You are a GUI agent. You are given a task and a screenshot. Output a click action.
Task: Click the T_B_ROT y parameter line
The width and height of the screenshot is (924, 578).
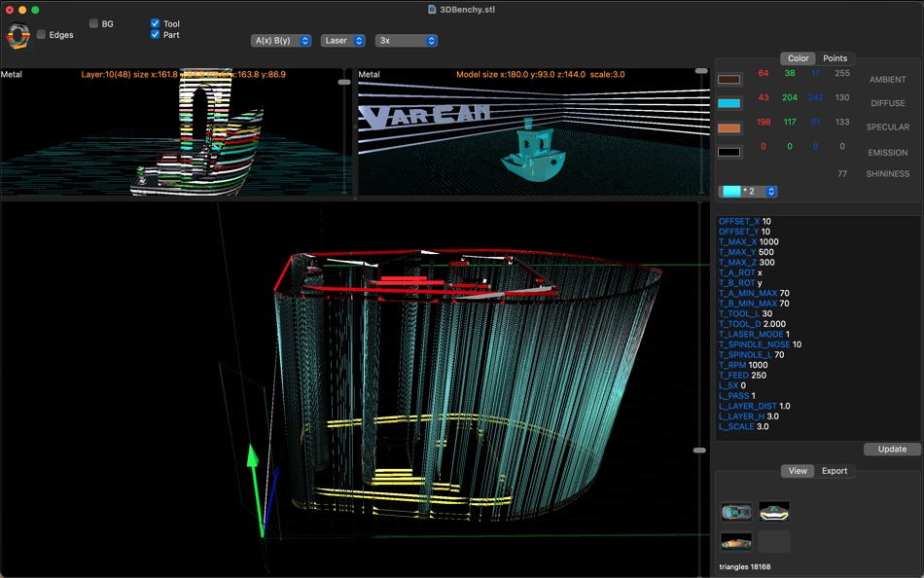point(740,282)
